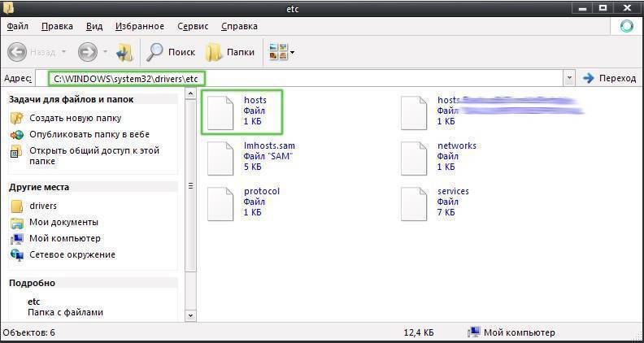Click the Переход go button
Viewport: 644px width, 343px height.
point(610,78)
